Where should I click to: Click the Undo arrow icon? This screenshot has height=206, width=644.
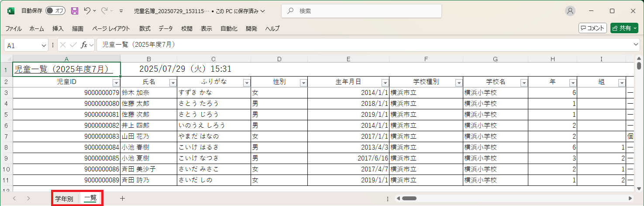87,11
